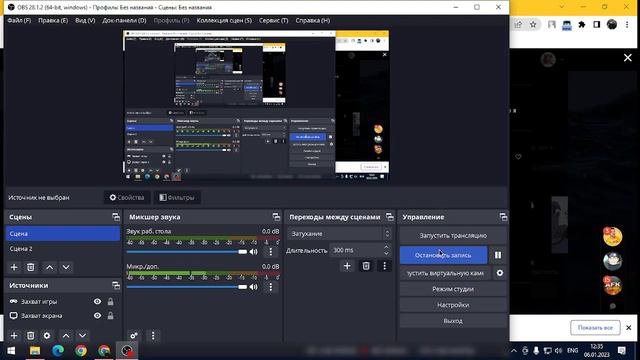
Task: Open source properties gear icon
Action: (47, 336)
